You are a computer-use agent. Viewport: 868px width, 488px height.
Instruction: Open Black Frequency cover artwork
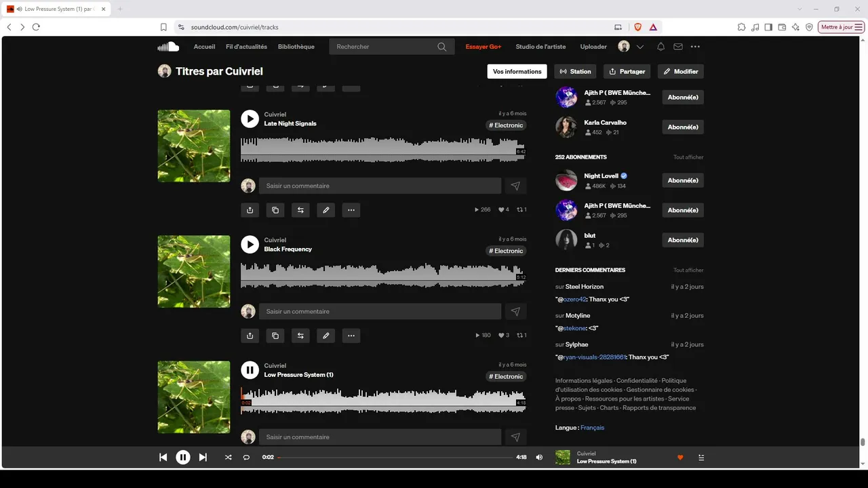point(194,272)
